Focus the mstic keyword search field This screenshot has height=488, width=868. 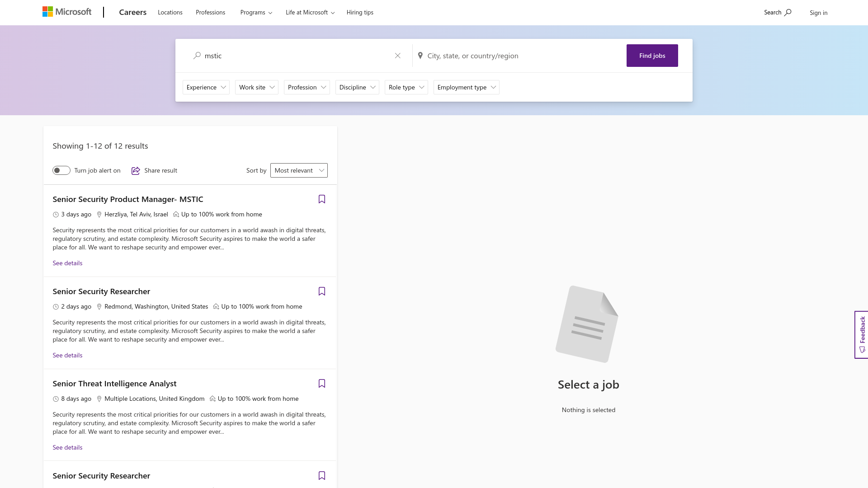click(296, 56)
